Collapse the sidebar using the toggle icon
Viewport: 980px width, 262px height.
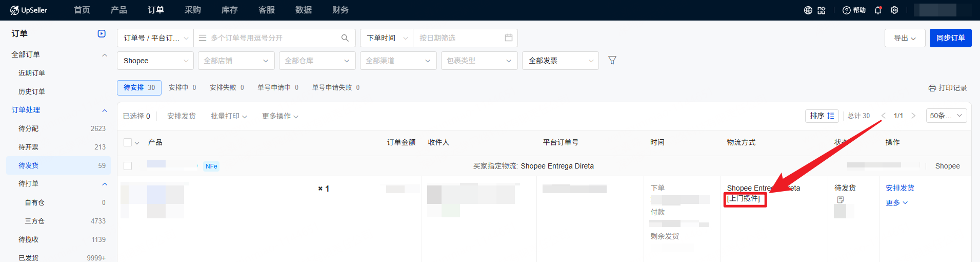point(102,34)
